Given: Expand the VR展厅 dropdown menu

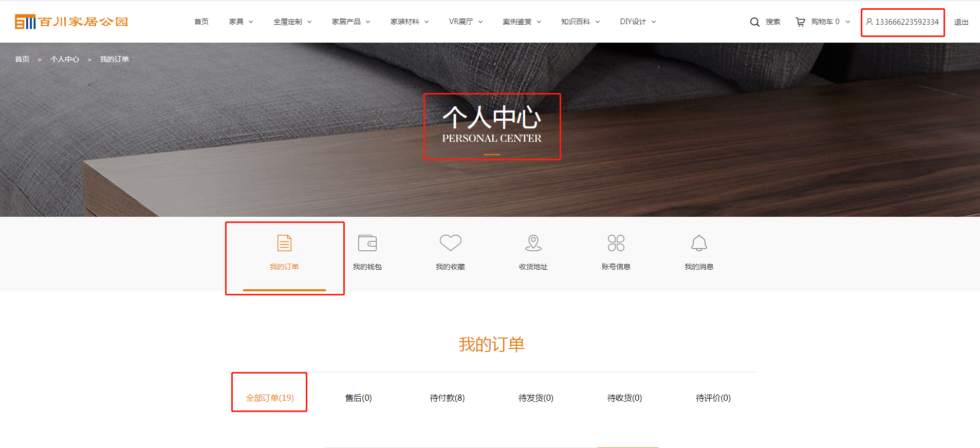Looking at the screenshot, I should [x=465, y=22].
